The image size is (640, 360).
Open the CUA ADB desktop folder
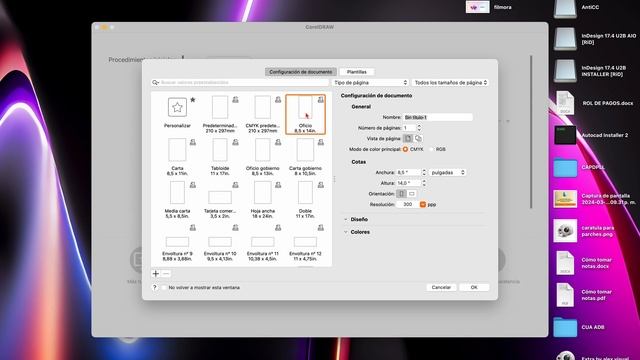[565, 327]
